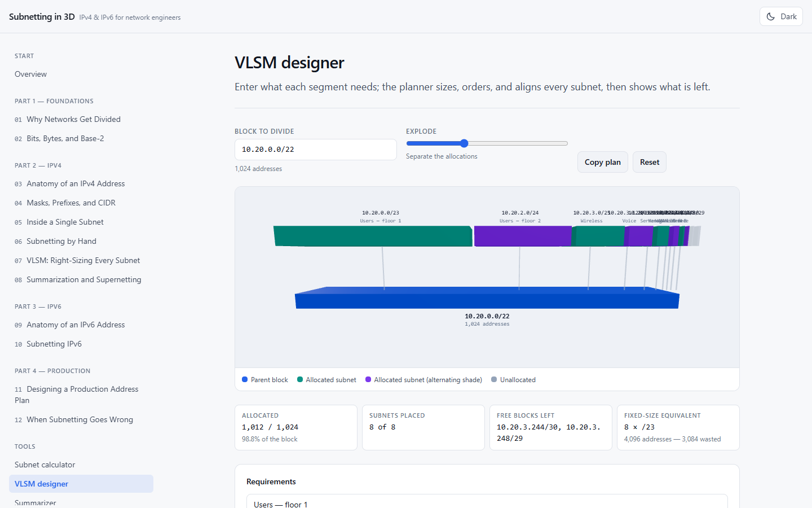The width and height of the screenshot is (812, 508).
Task: Navigate to Masks, Prefixes, and CIDR
Action: (x=81, y=203)
